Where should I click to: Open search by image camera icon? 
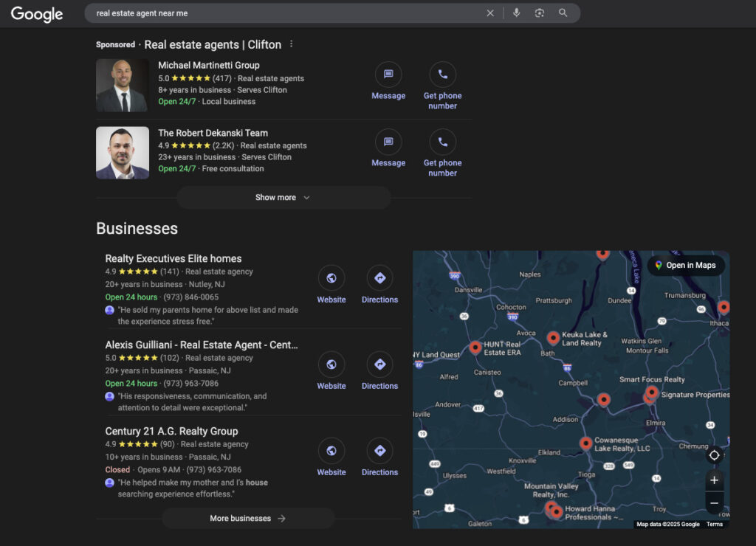[x=540, y=13]
